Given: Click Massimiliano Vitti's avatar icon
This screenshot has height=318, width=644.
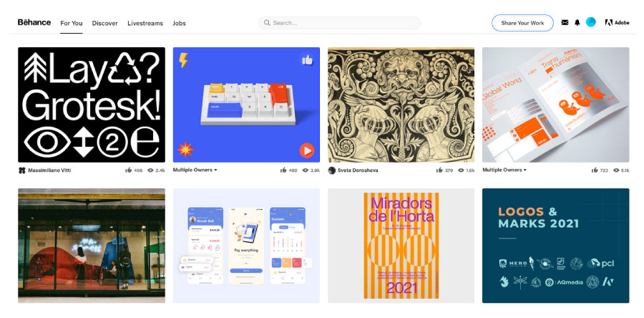Looking at the screenshot, I should pyautogui.click(x=21, y=170).
